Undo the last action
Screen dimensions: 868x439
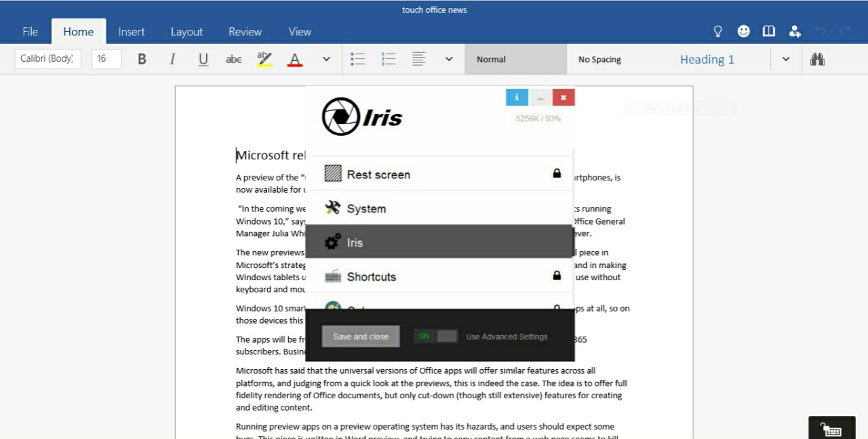click(821, 31)
